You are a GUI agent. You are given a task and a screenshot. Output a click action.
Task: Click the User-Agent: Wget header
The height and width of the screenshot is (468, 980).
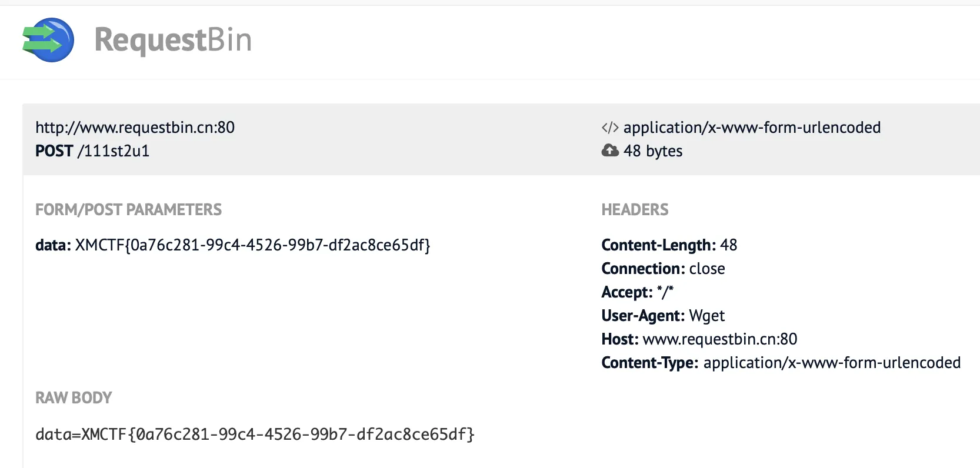click(x=663, y=316)
